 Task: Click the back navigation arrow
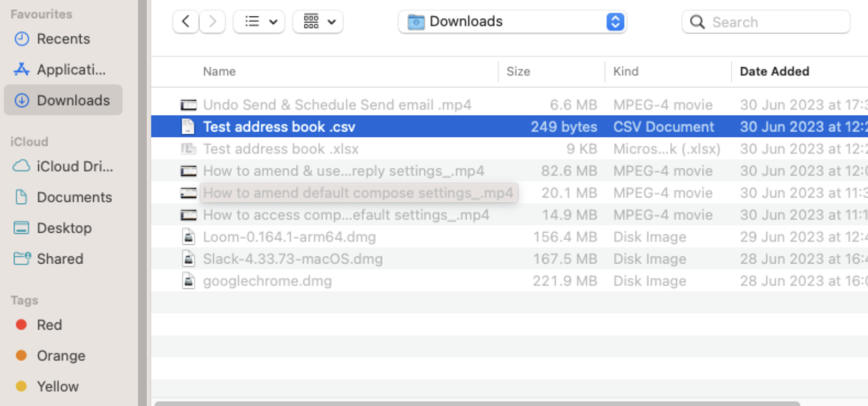[x=186, y=22]
